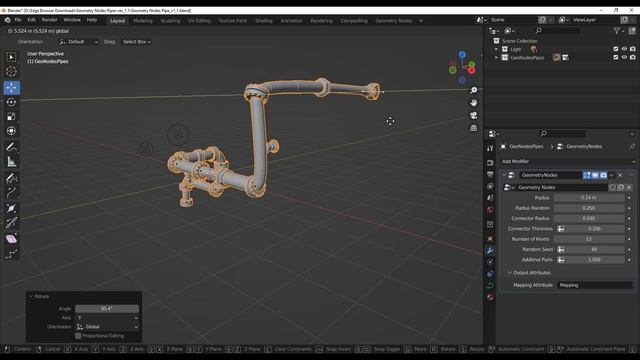Hide GeoNodesPipes collection in viewport
This screenshot has width=640, height=360.
(x=624, y=58)
